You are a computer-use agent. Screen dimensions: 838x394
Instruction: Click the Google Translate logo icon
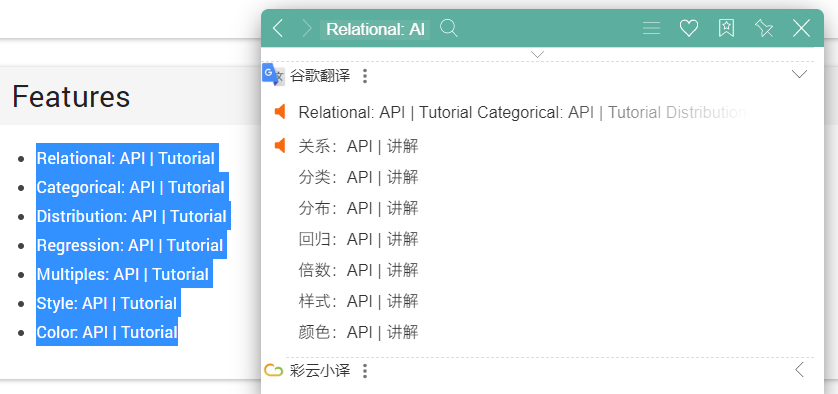coord(273,74)
